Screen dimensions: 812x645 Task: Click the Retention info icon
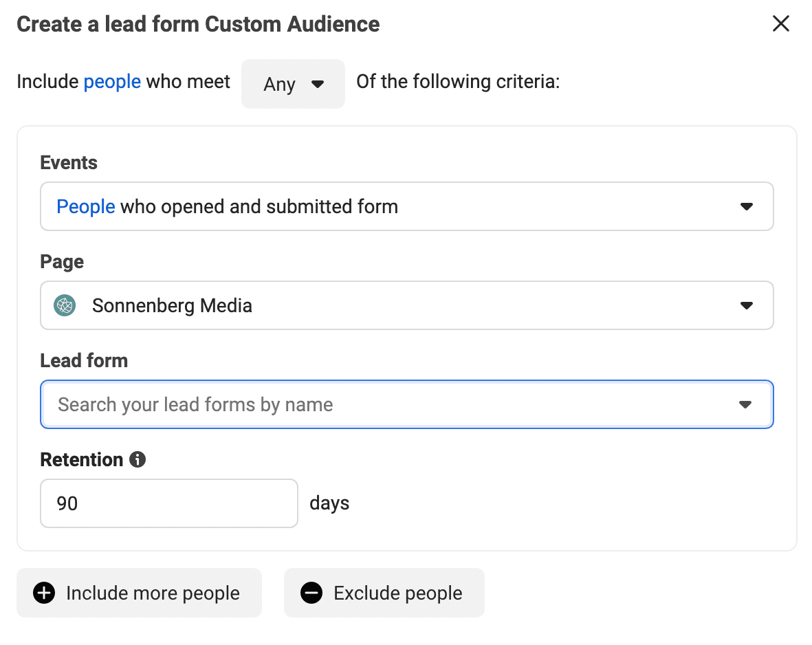point(138,459)
